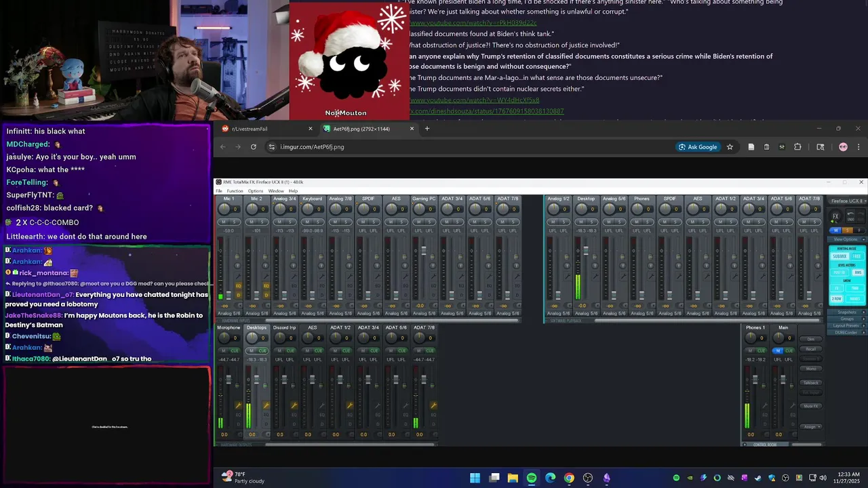Viewport: 868px width, 488px height.
Task: Switch to the r/LivestreamFail browser tab
Action: (267, 129)
